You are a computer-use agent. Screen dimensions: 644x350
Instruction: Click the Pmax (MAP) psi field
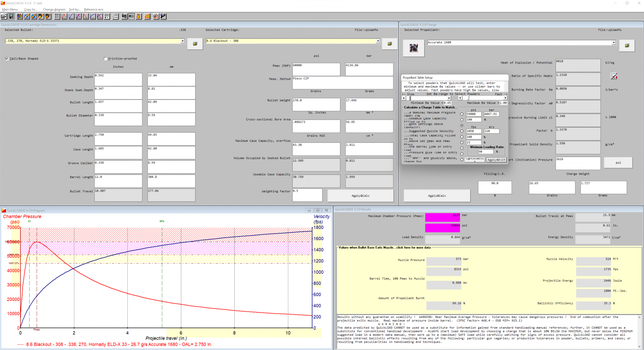point(316,69)
